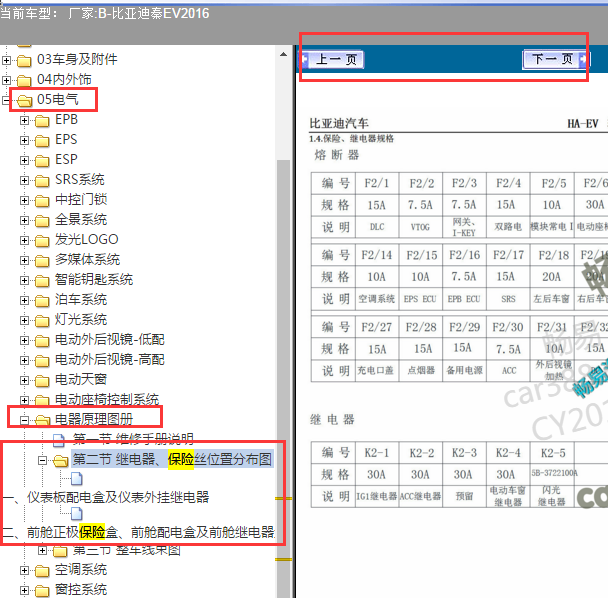This screenshot has height=598, width=608.
Task: Select the 电动外后视镜-高配 folder icon
Action: [x=42, y=361]
